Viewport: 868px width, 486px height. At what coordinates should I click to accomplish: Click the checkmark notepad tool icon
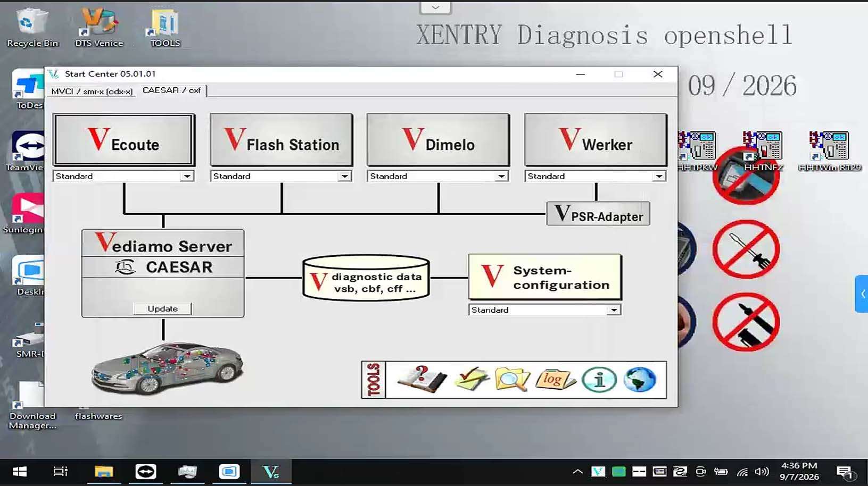pyautogui.click(x=472, y=379)
